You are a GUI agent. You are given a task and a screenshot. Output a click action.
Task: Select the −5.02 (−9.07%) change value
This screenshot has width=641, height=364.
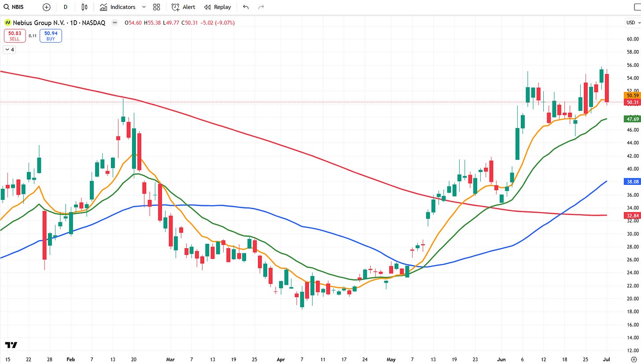(x=217, y=22)
